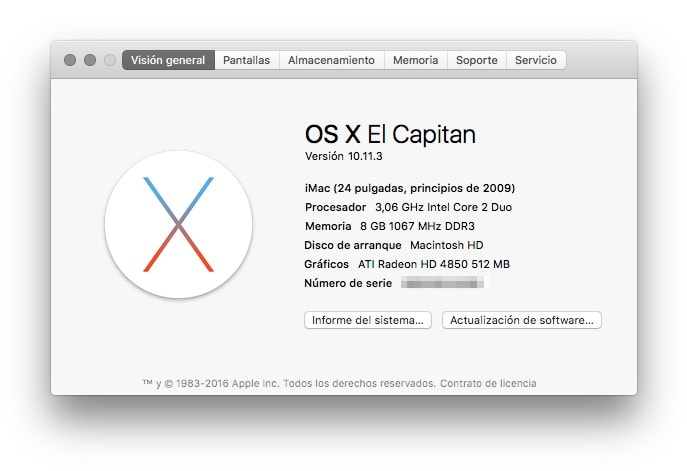Open the Pantallas tab
The height and width of the screenshot is (471, 687).
[x=247, y=60]
